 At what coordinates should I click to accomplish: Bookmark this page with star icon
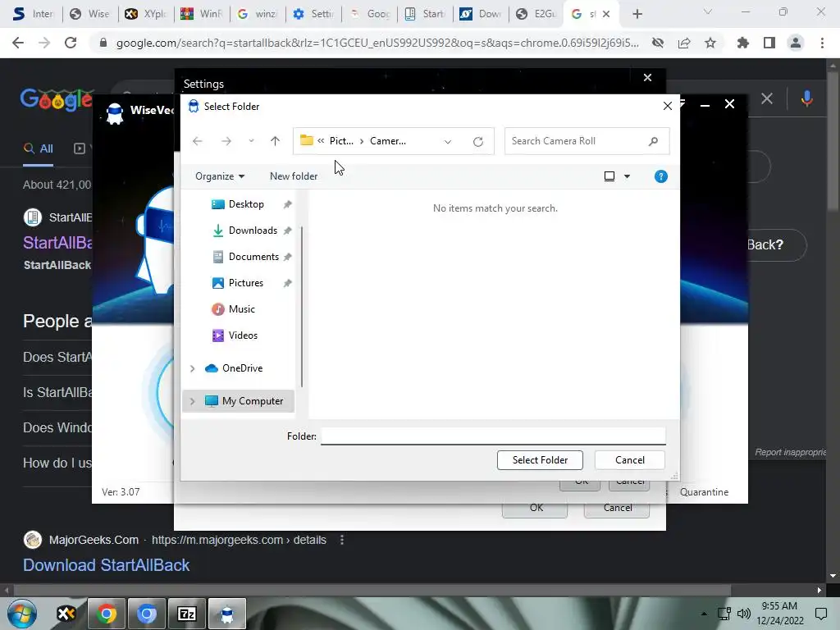[710, 43]
